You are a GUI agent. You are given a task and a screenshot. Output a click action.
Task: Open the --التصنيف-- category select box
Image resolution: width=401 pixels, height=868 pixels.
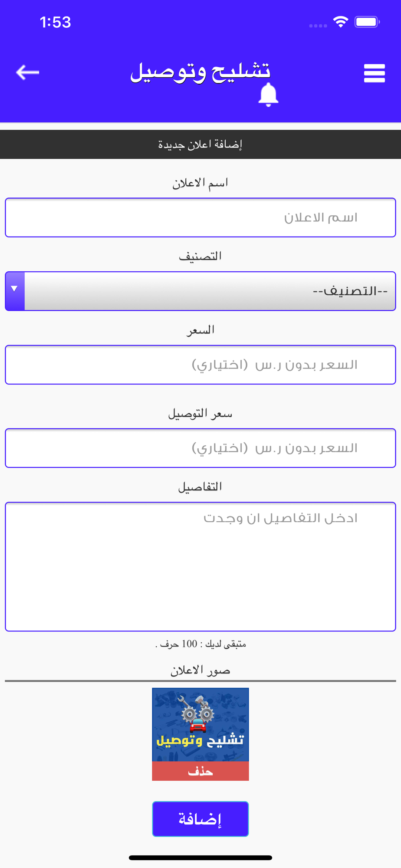(x=200, y=291)
